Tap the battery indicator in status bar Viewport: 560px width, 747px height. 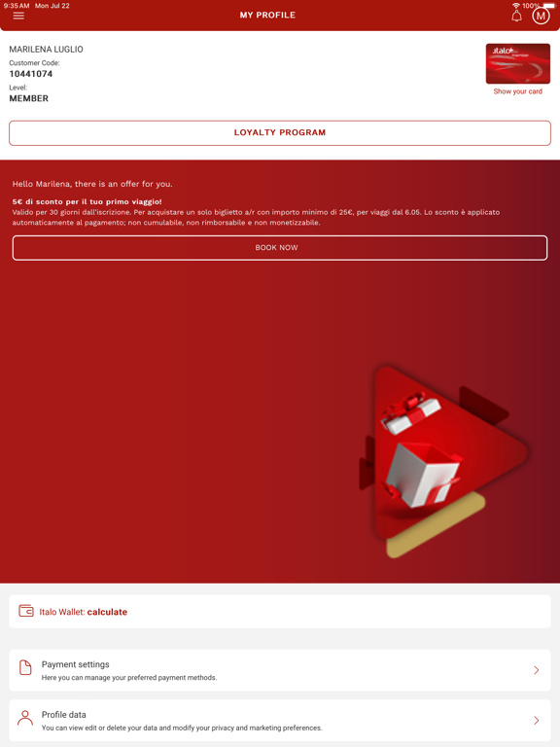click(x=548, y=6)
